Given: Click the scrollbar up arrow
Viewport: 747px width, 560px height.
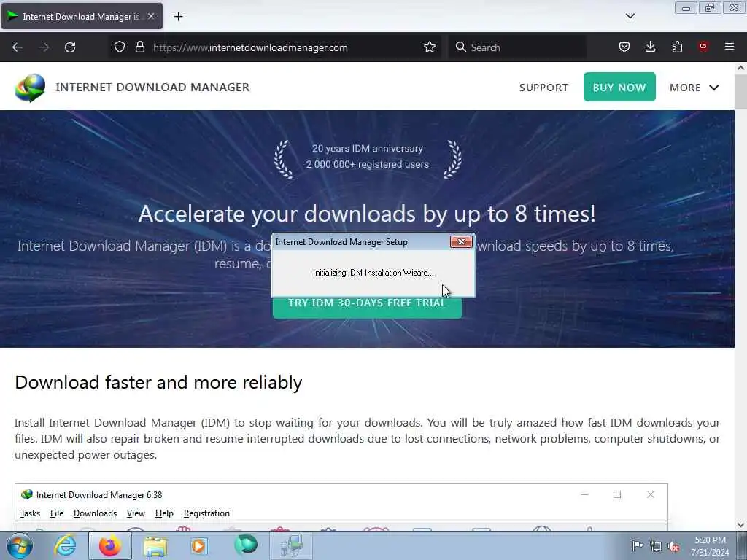Looking at the screenshot, I should pos(741,68).
